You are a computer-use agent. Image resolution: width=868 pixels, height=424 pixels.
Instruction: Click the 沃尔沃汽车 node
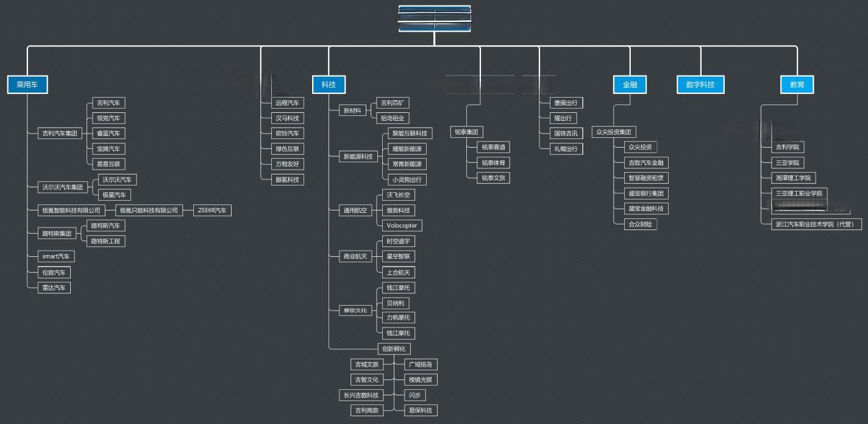click(x=117, y=179)
